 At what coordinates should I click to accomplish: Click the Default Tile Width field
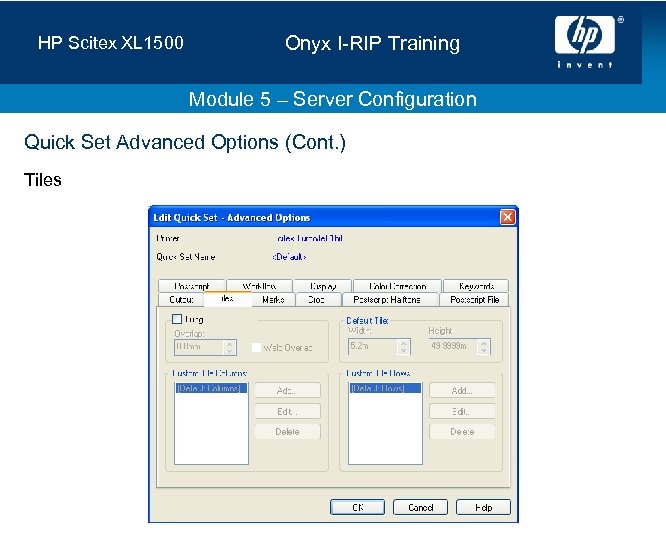[x=373, y=346]
